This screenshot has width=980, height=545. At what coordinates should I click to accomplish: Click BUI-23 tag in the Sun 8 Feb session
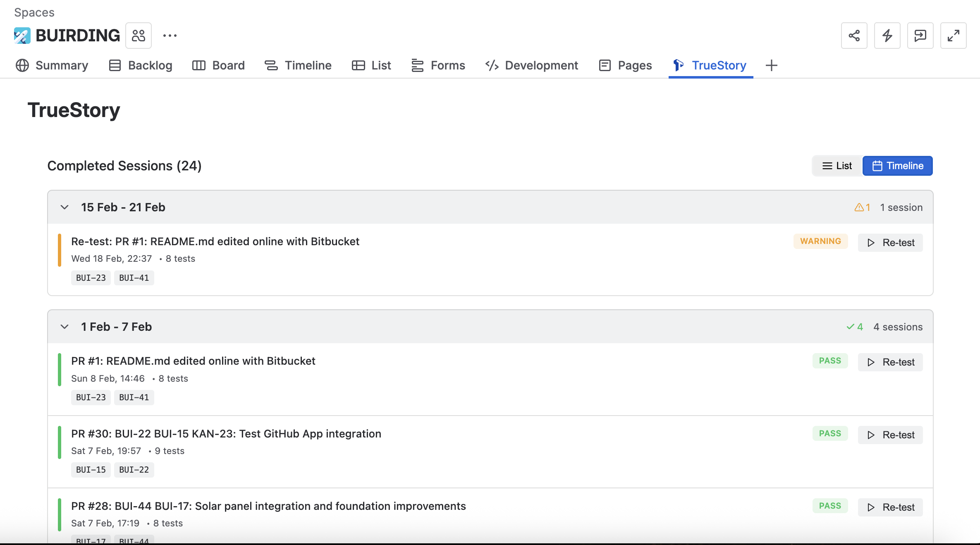(91, 397)
